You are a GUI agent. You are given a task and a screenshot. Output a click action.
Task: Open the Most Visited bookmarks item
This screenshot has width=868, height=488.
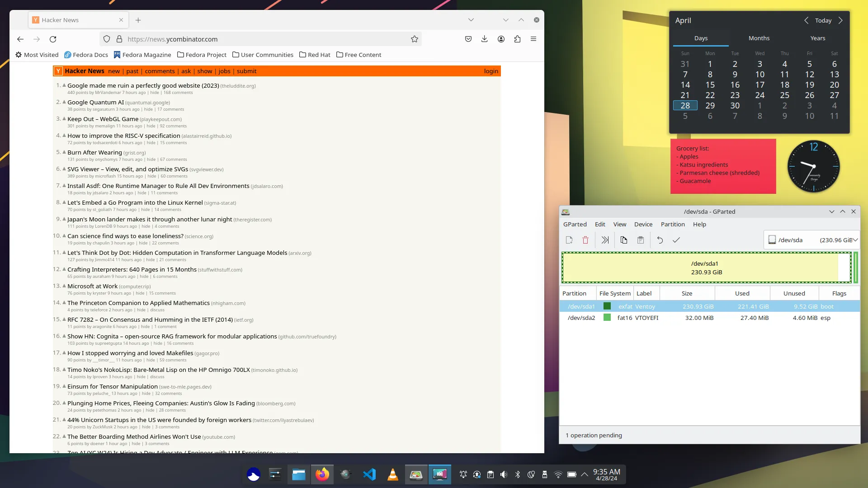pyautogui.click(x=37, y=55)
